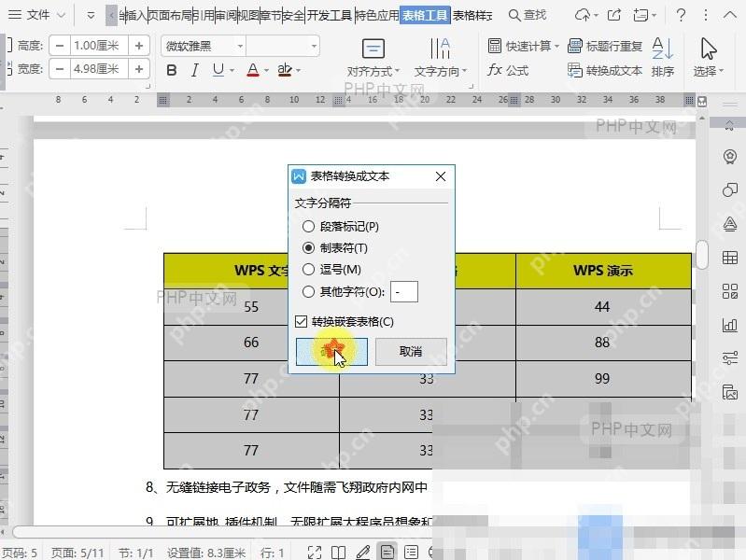The width and height of the screenshot is (746, 560).
Task: Apply red font color letter A
Action: (x=253, y=70)
